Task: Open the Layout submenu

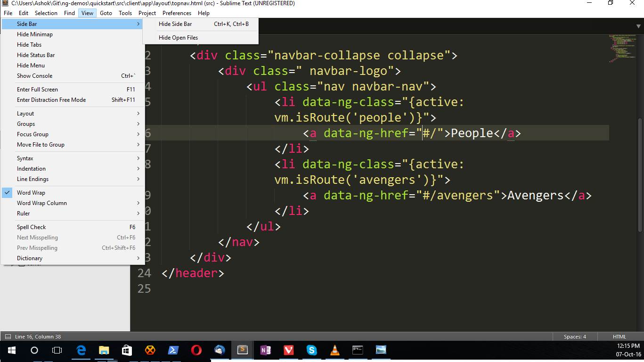Action: click(25, 113)
